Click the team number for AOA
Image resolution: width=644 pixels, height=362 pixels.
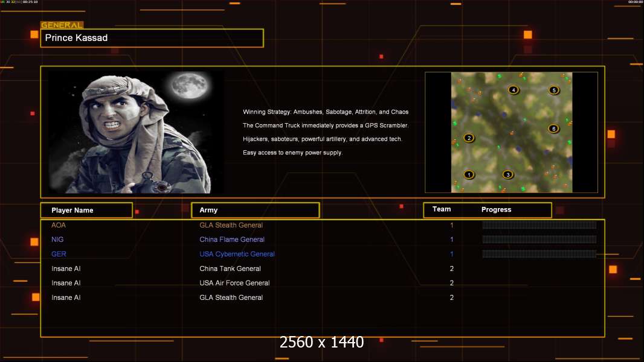(x=452, y=225)
